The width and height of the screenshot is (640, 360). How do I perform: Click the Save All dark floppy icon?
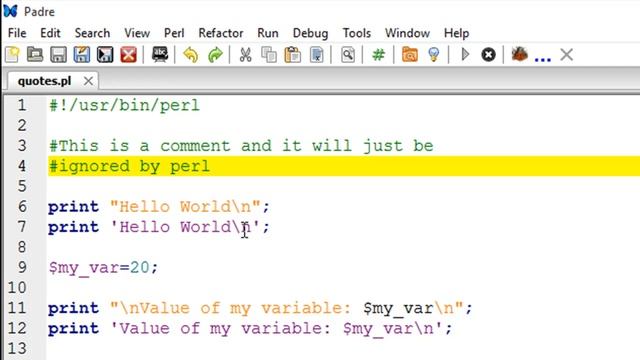105,54
